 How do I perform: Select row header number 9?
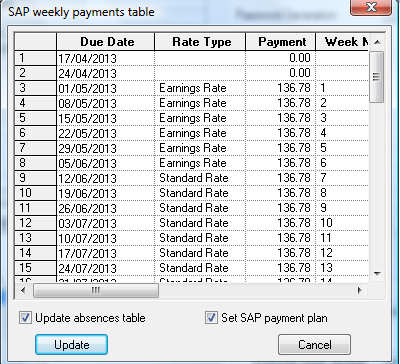(36, 178)
